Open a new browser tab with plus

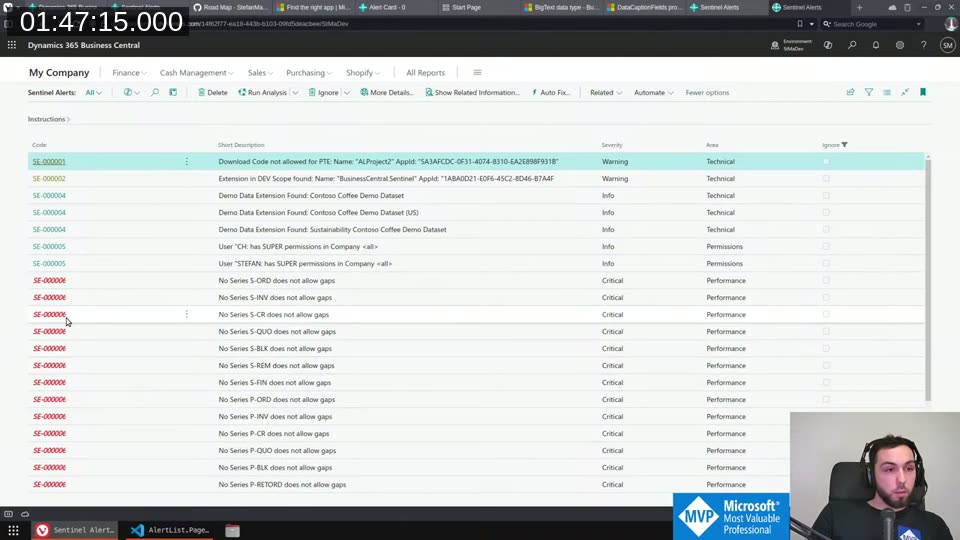coord(860,7)
